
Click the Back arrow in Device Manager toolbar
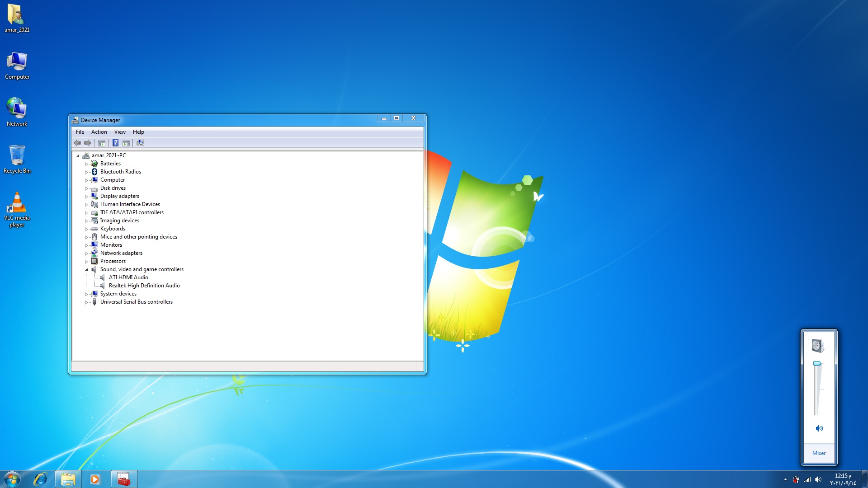point(77,143)
